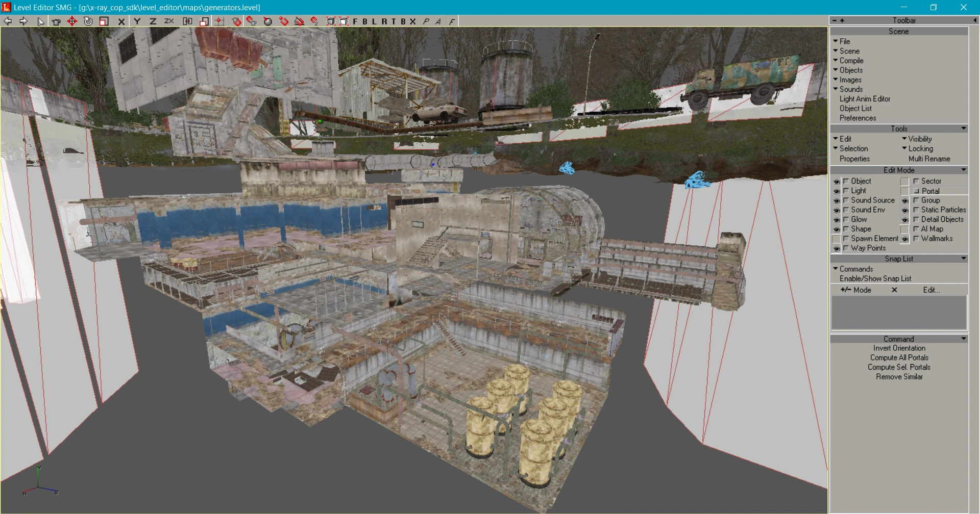Activate the red cross-arrows move tool
980x514 pixels.
(x=72, y=21)
